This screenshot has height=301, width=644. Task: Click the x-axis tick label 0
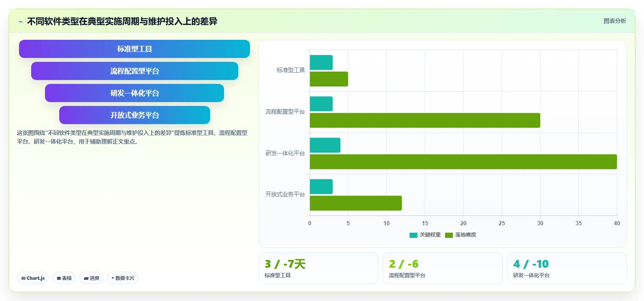[x=310, y=223]
